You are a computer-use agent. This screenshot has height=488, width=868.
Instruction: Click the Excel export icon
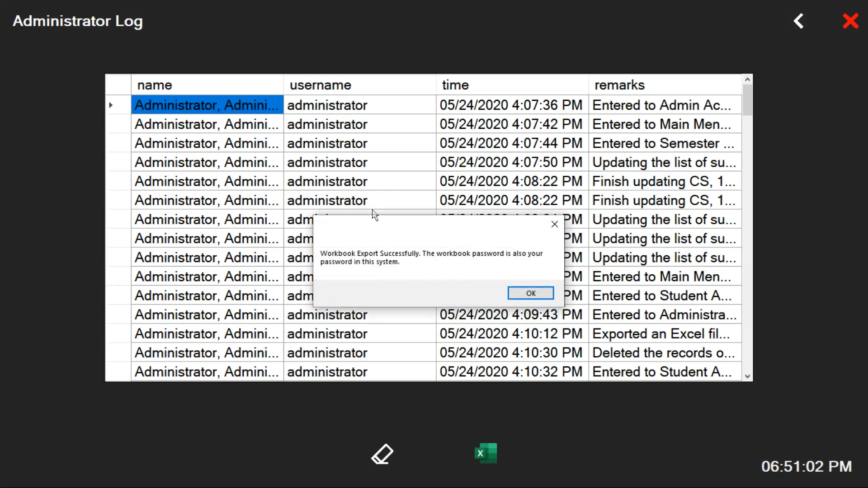pyautogui.click(x=486, y=453)
